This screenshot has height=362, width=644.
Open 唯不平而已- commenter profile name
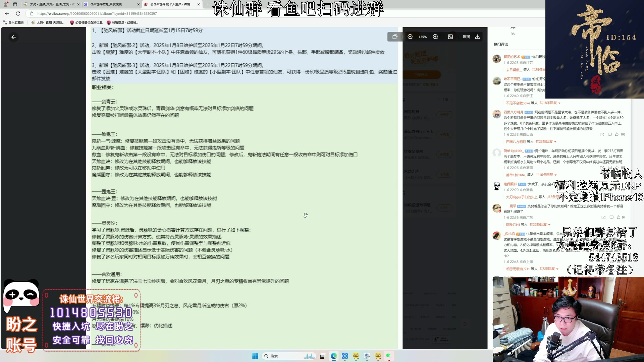[x=512, y=79]
